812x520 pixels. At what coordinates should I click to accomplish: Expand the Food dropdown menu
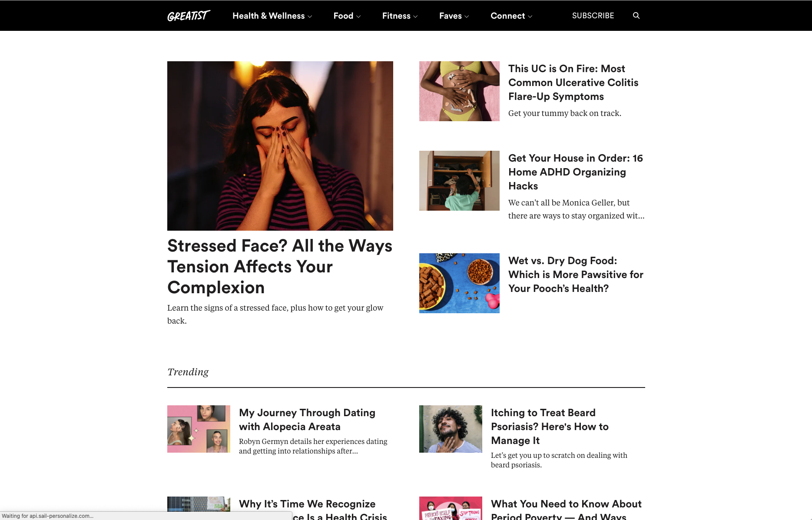(347, 16)
